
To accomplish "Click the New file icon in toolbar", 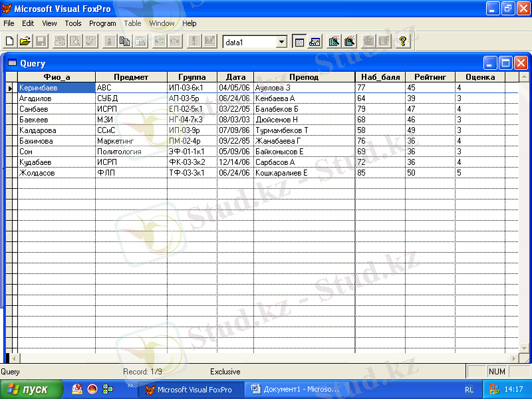I will click(9, 41).
